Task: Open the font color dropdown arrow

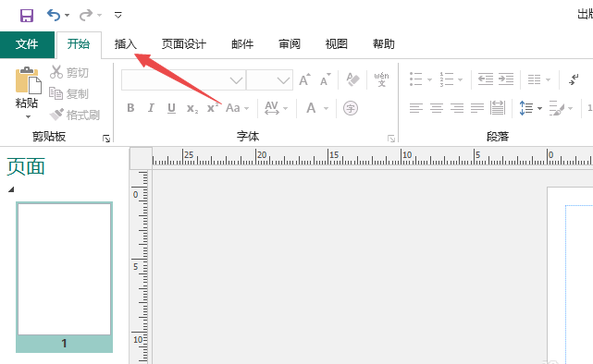Action: (326, 109)
